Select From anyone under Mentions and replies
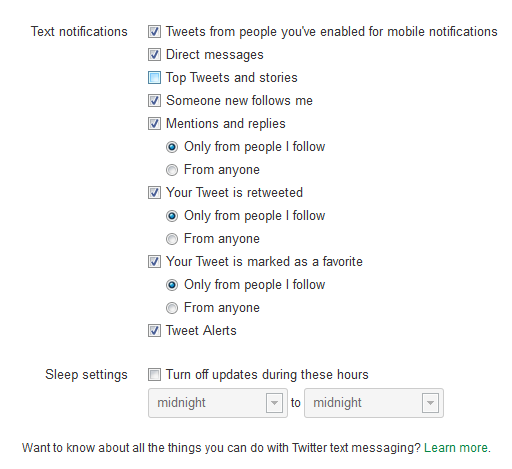 pos(172,170)
